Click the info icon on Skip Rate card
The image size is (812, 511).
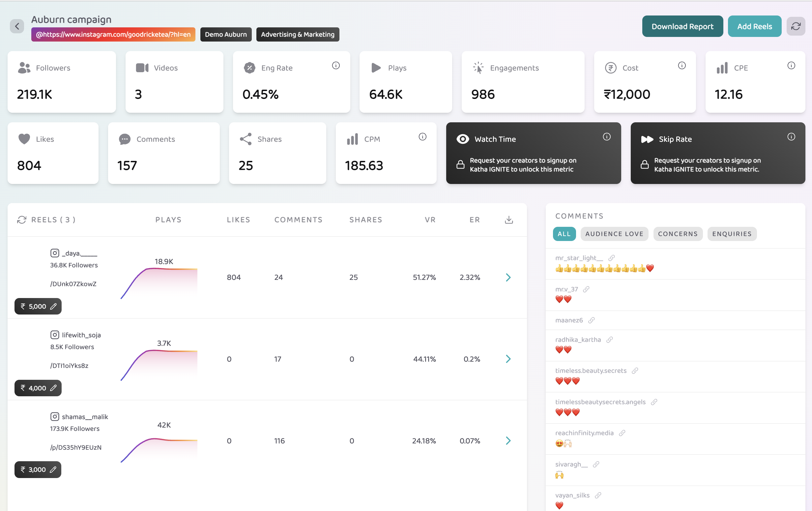click(791, 136)
